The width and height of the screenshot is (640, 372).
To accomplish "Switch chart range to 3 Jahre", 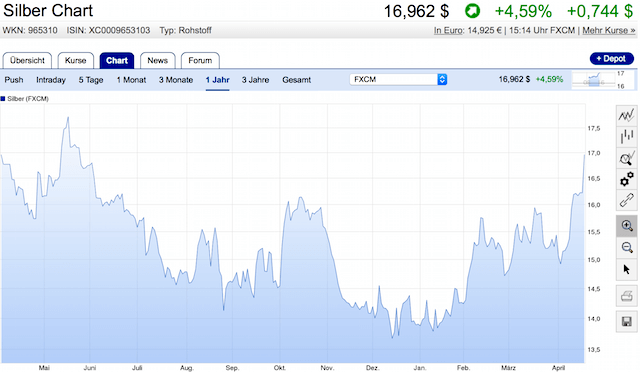I will pyautogui.click(x=256, y=80).
